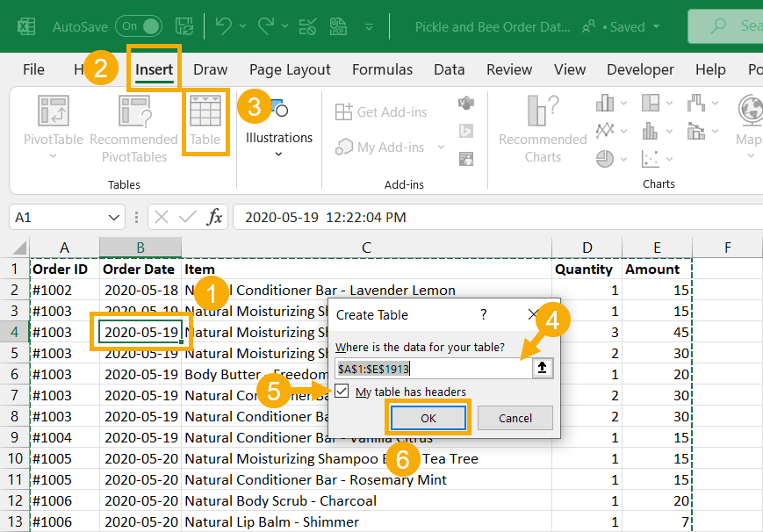The image size is (763, 532).
Task: Click the Undo arrow in title bar
Action: pyautogui.click(x=223, y=25)
